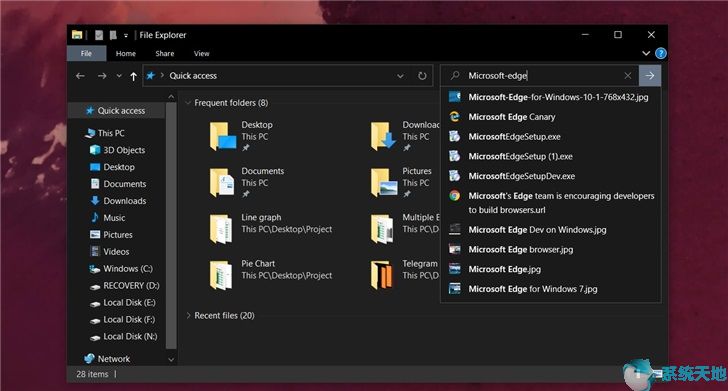
Task: Choose Microsoft Edge Canary suggestion
Action: tap(551, 117)
